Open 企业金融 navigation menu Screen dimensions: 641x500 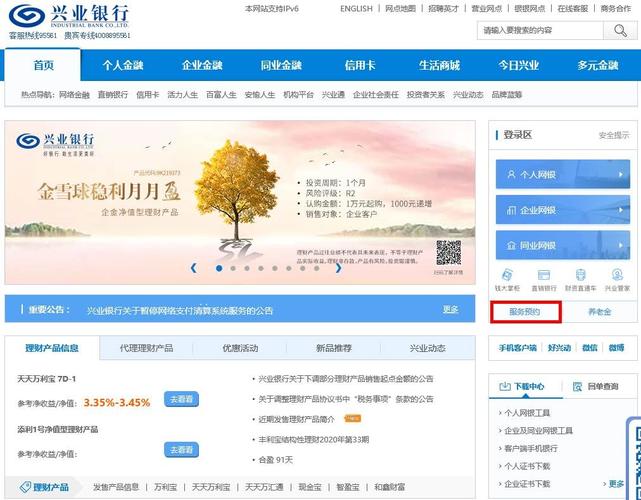click(x=202, y=65)
